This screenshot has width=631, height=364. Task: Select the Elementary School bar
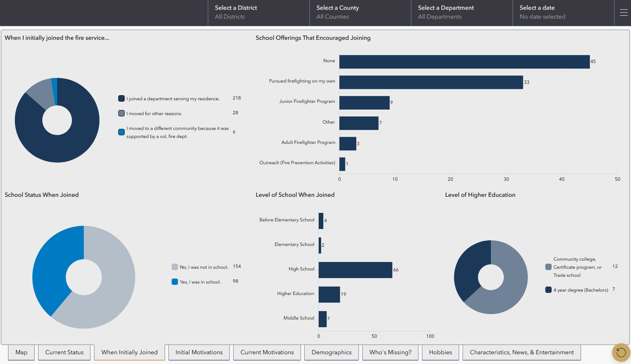(x=320, y=245)
